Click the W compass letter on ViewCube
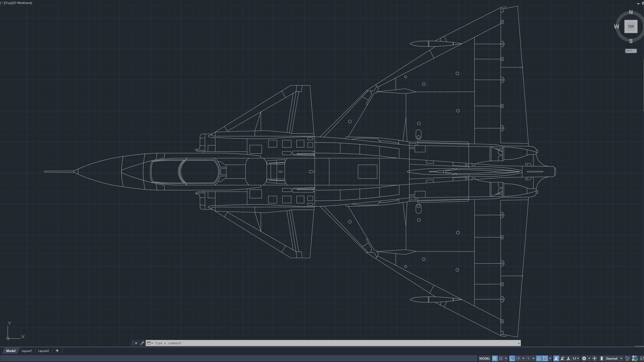Image resolution: width=644 pixels, height=362 pixels. (x=617, y=26)
